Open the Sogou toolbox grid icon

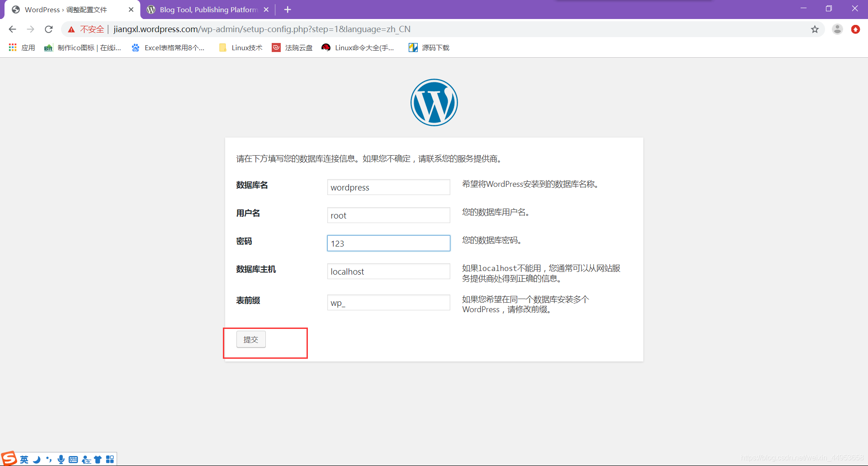(x=110, y=460)
